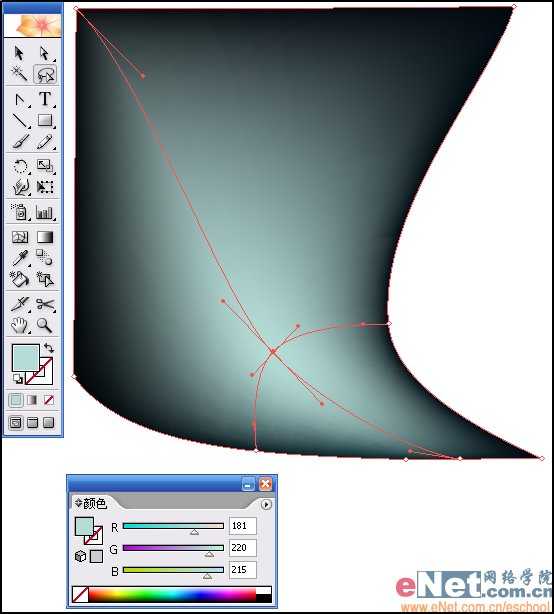The width and height of the screenshot is (554, 614).
Task: Cycle 颜色 panel view with tab arrows
Action: (x=78, y=503)
